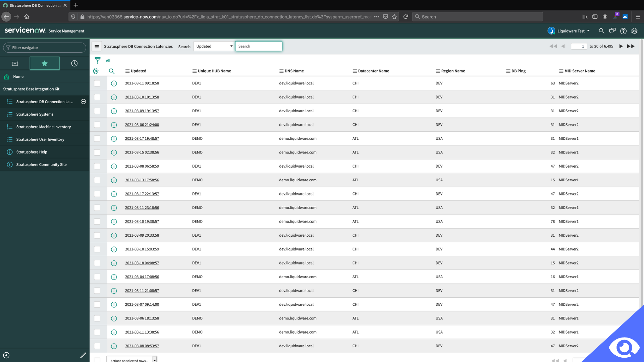Click the info icon on first DEV1 row
644x362 pixels.
coord(114,83)
